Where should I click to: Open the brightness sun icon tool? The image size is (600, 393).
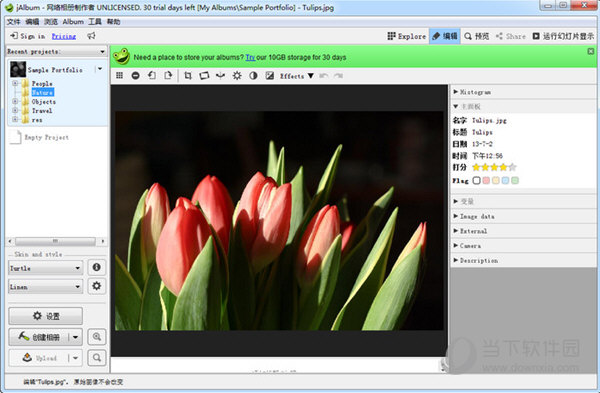[237, 76]
